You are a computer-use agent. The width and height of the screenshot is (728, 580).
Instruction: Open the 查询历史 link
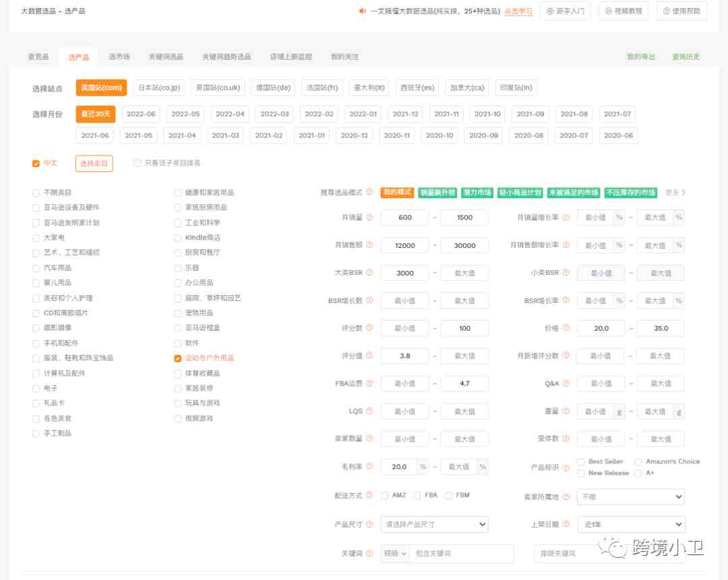686,57
